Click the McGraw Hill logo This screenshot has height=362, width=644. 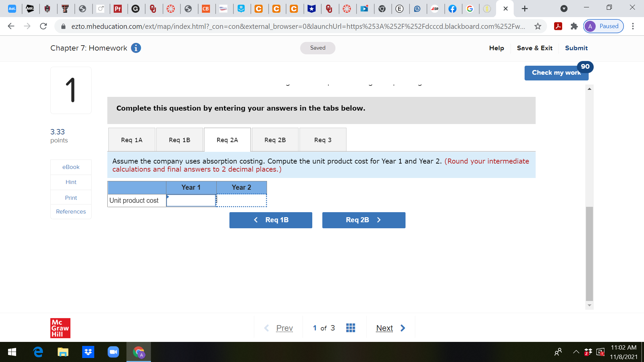pyautogui.click(x=60, y=328)
